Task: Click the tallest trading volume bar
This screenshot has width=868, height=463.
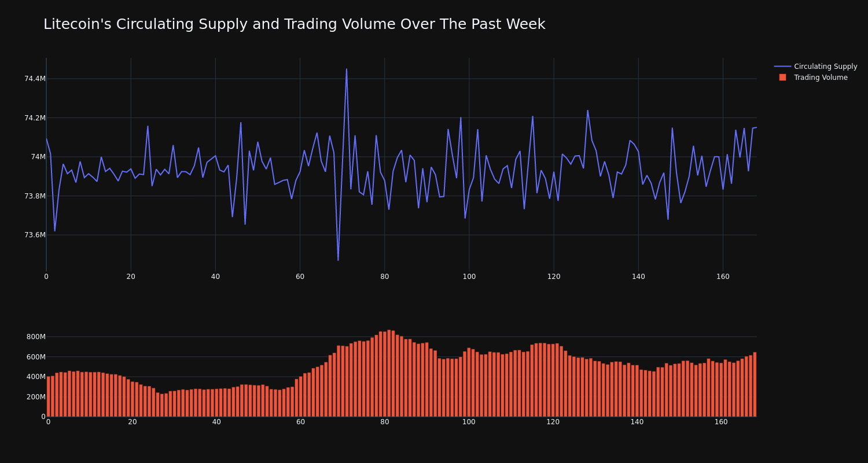Action: 389,373
